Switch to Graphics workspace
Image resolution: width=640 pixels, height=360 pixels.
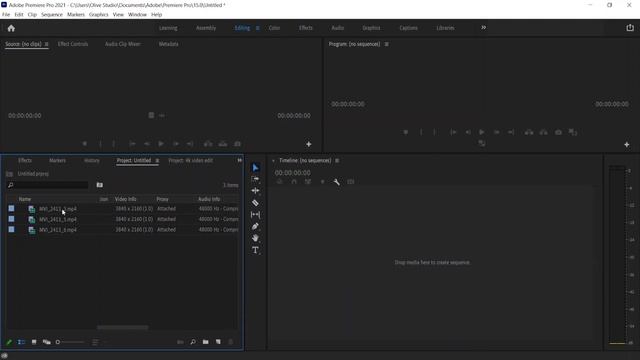(x=371, y=28)
